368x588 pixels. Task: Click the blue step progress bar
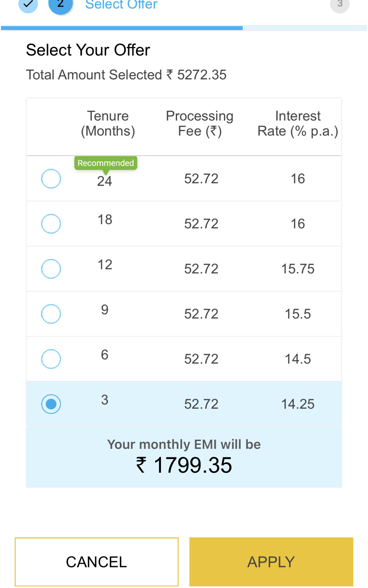click(122, 28)
